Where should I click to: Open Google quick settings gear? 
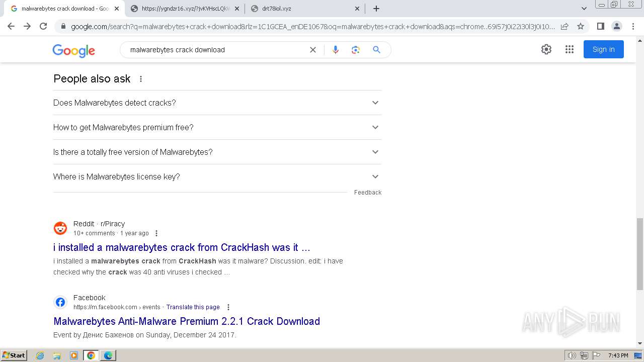546,49
